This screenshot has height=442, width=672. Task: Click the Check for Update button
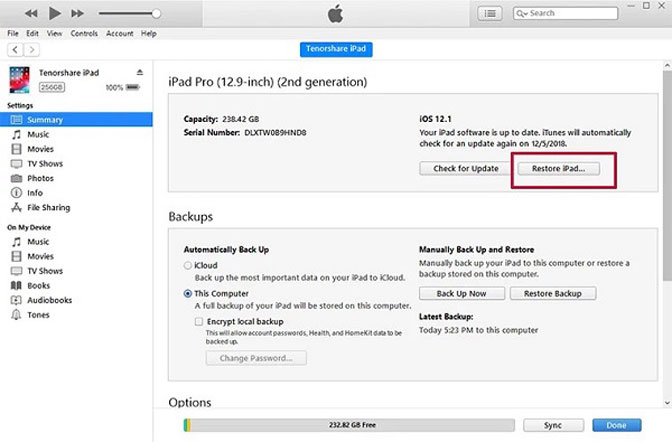(465, 168)
